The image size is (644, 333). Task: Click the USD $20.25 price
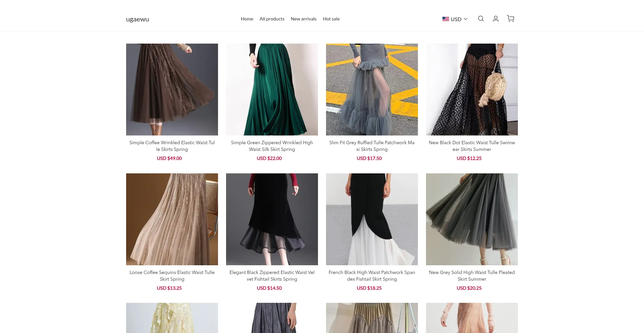pyautogui.click(x=469, y=288)
